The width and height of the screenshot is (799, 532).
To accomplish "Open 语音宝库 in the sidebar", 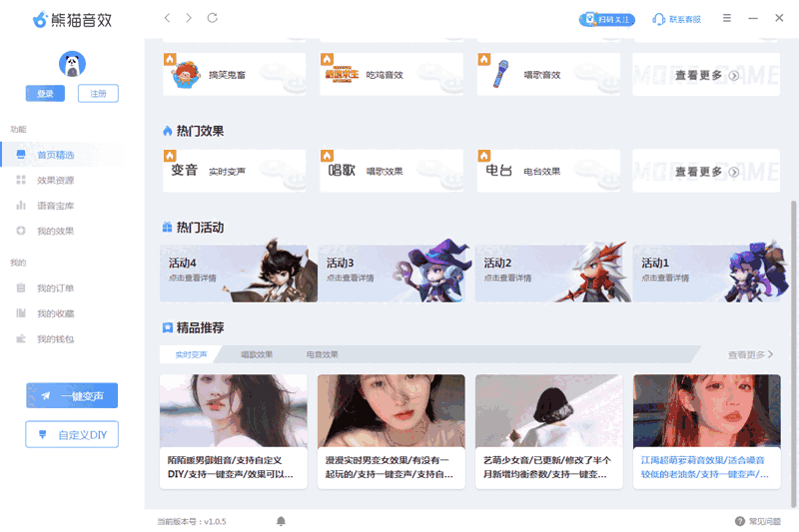I will point(55,206).
